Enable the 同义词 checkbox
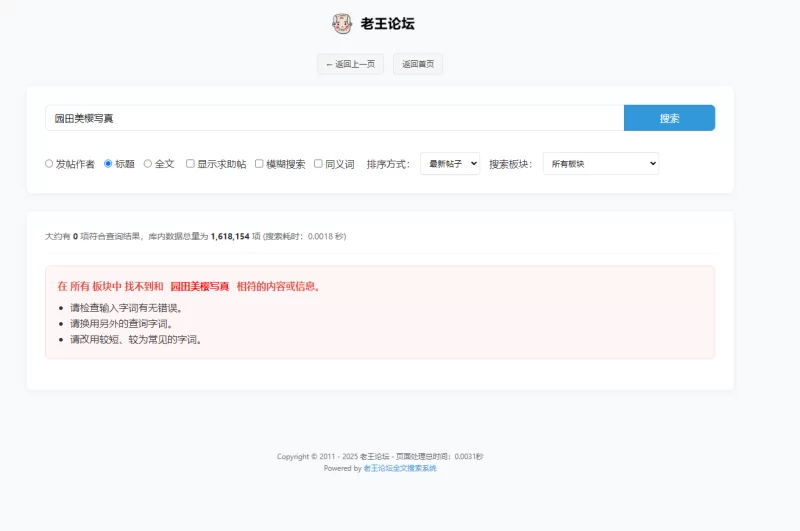This screenshot has height=531, width=800. pos(318,164)
